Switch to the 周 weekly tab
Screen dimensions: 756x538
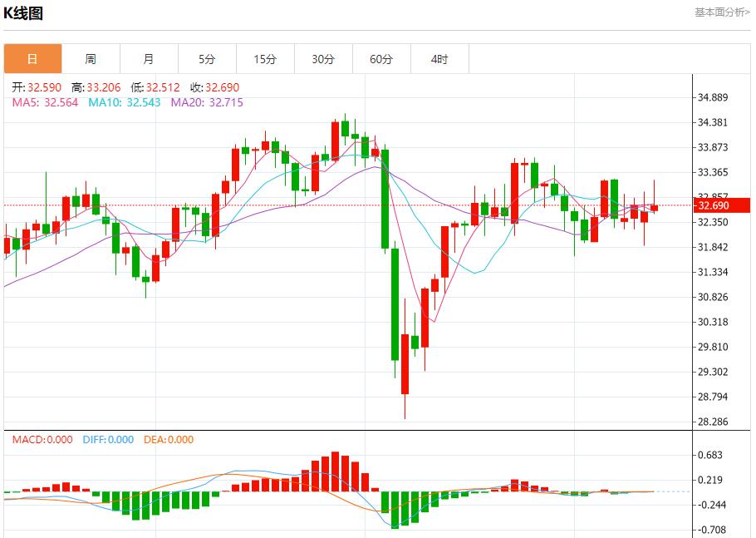point(91,59)
